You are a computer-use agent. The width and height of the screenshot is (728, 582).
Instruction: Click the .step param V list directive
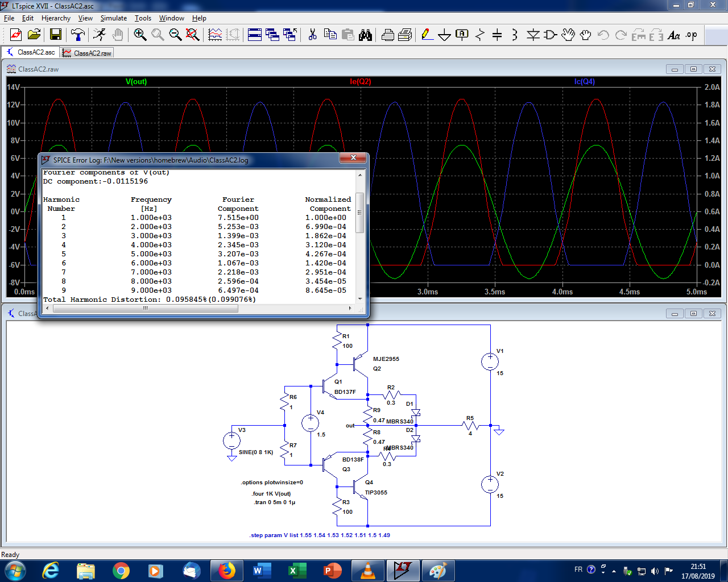(x=320, y=535)
